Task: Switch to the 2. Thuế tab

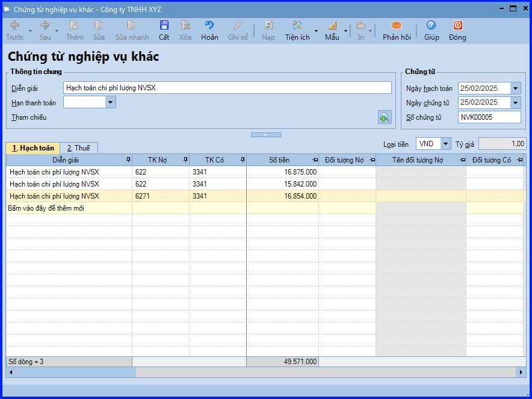Action: [x=79, y=148]
